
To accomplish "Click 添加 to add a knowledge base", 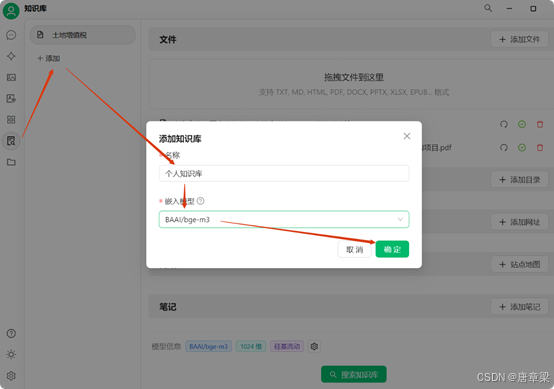I will click(49, 58).
